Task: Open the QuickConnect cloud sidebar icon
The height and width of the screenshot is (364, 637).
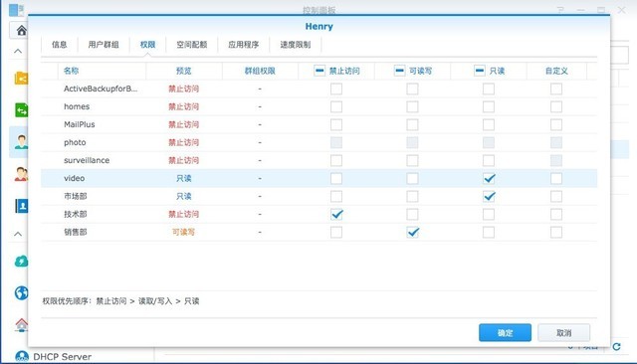Action: pos(21,261)
